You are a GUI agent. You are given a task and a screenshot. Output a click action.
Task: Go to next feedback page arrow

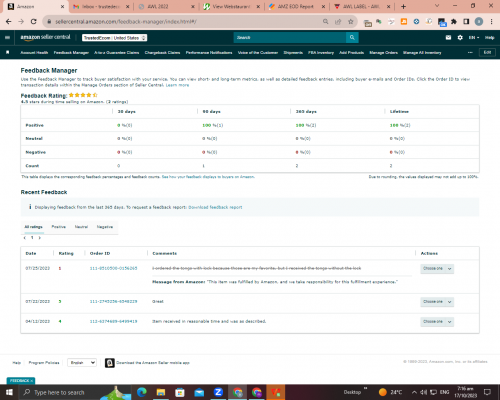pyautogui.click(x=39, y=238)
